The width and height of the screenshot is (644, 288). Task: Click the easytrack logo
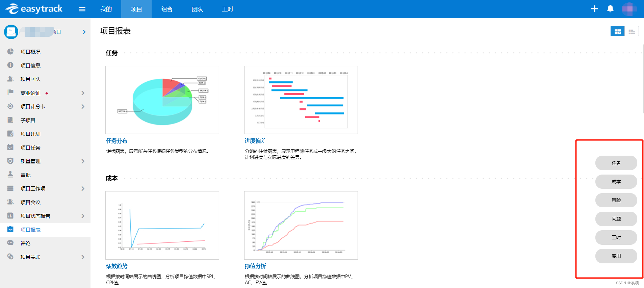(x=34, y=9)
